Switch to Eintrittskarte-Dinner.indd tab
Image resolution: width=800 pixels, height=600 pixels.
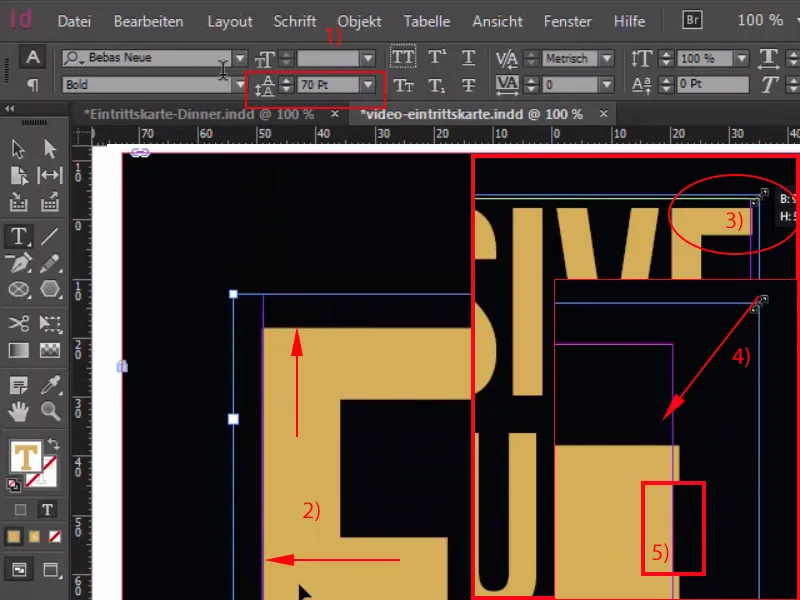199,114
